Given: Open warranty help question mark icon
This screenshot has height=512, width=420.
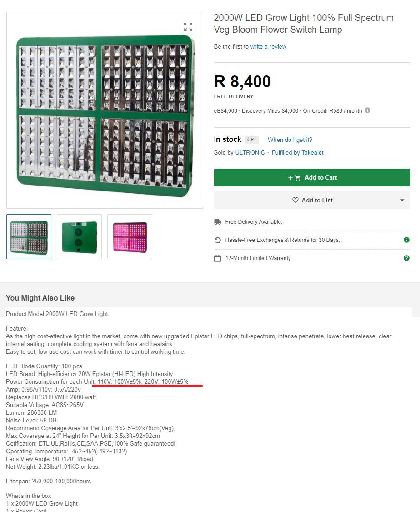Looking at the screenshot, I should [x=406, y=258].
